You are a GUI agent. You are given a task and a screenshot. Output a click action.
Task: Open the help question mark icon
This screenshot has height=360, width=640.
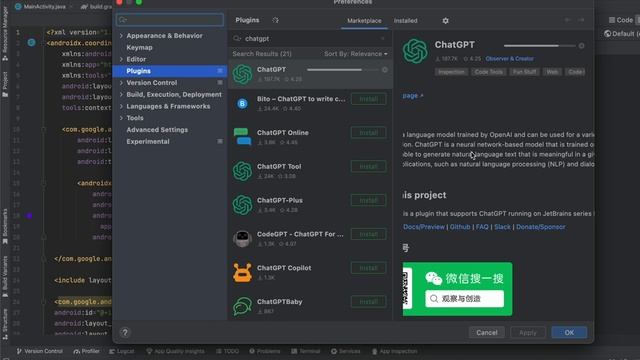coord(125,332)
